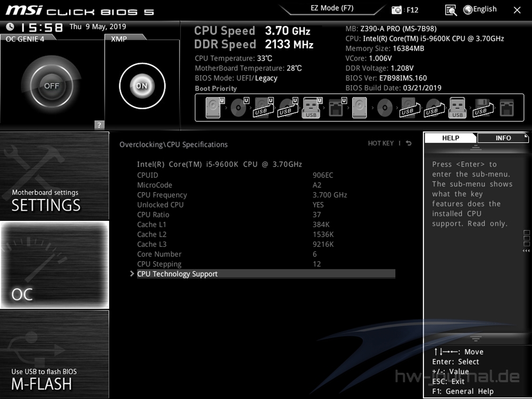532x399 pixels.
Task: Select the CPU Ratio row
Action: click(x=266, y=214)
